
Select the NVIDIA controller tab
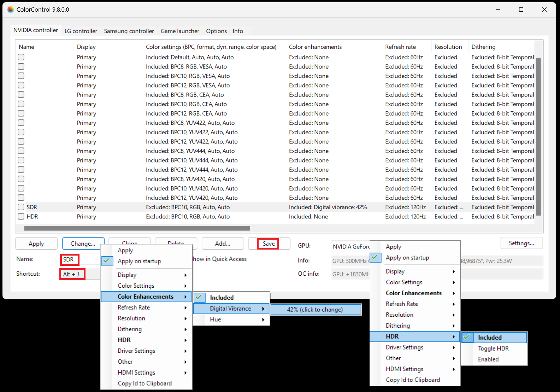click(x=36, y=30)
